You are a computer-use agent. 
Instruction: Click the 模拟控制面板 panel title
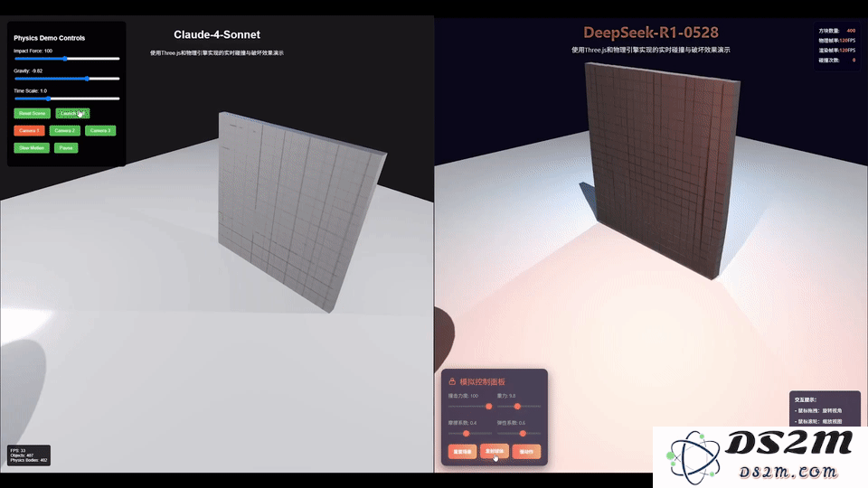pos(482,381)
